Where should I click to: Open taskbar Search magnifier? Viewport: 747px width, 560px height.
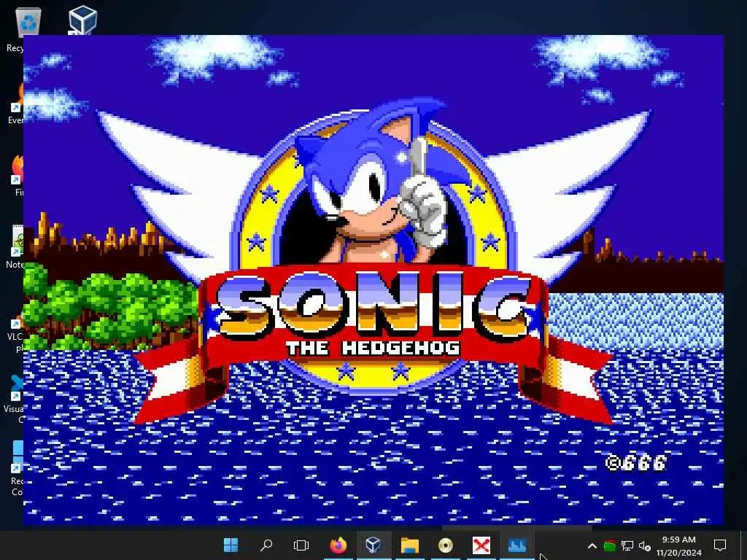coord(266,545)
